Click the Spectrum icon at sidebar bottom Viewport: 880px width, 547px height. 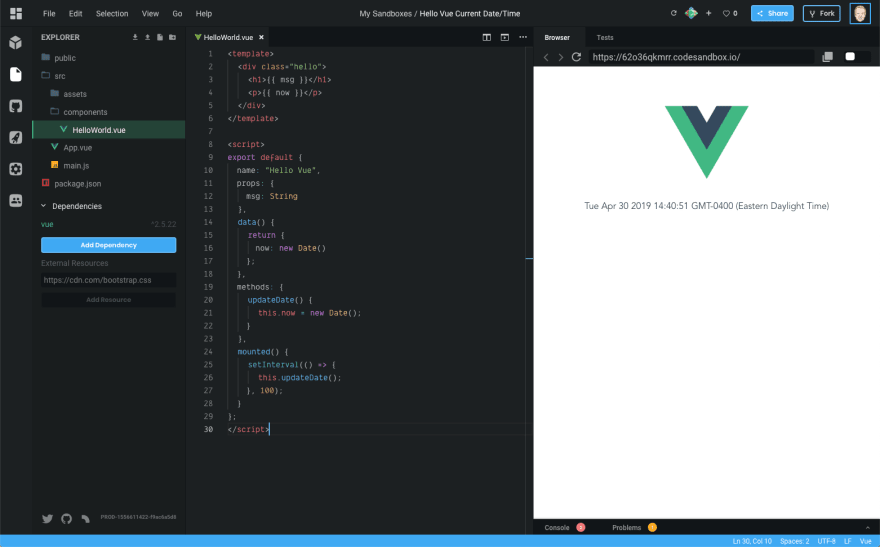tap(85, 518)
